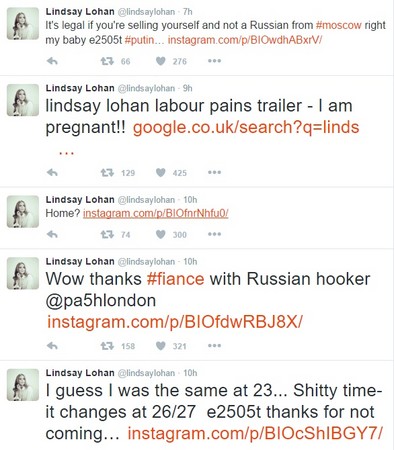Open more options on the #putin tweet

pyautogui.click(x=214, y=61)
